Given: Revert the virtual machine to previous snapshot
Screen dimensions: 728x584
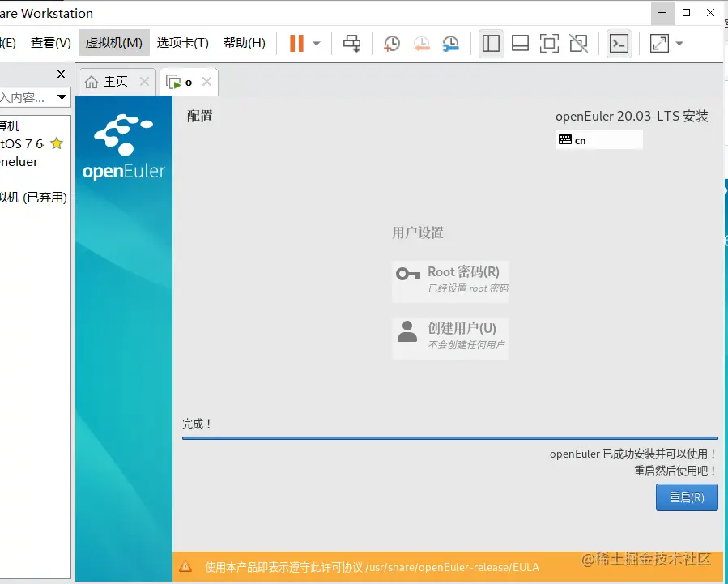Looking at the screenshot, I should (x=422, y=44).
